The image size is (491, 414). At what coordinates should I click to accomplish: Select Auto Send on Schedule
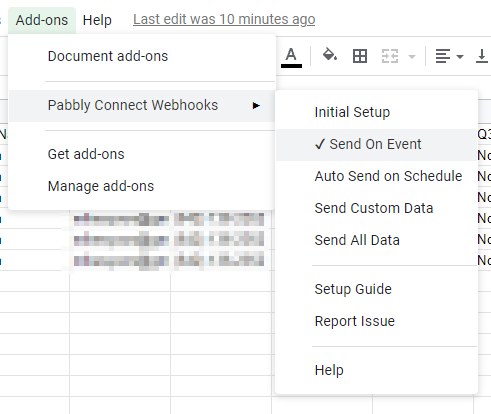coord(377,176)
